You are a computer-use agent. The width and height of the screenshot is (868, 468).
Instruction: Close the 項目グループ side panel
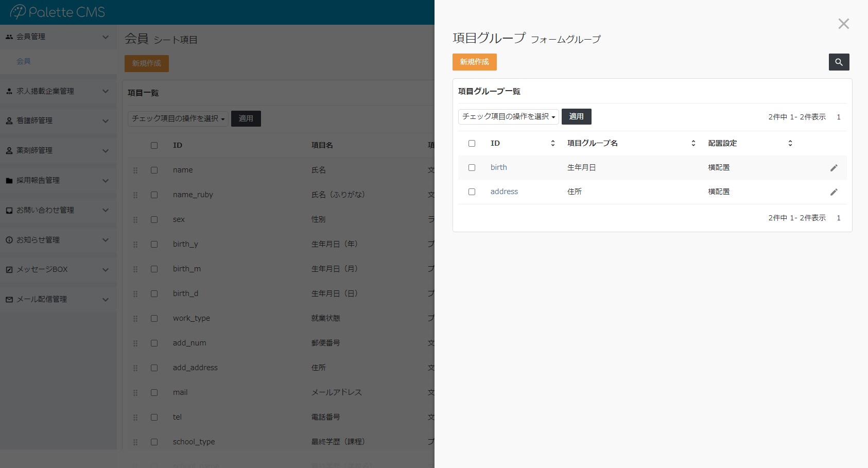(x=843, y=24)
